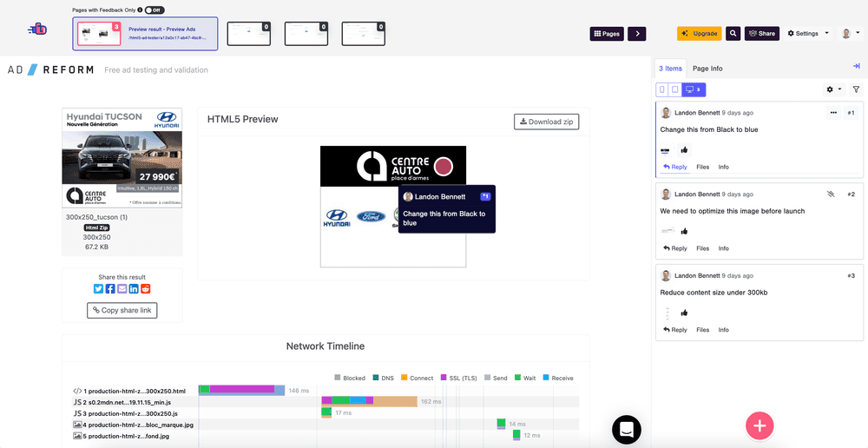Click the Hyundai TUCSON ad thumbnail
This screenshot has height=448, width=868.
pos(122,158)
